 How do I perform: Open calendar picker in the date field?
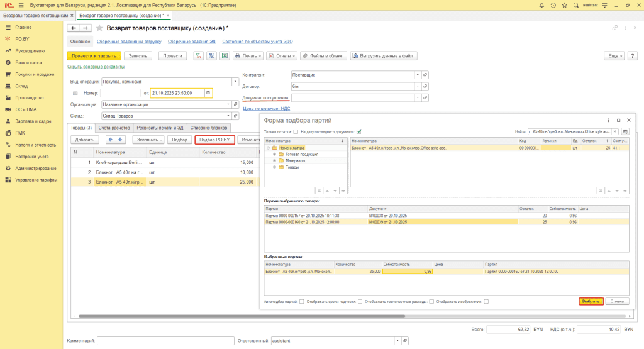[208, 93]
